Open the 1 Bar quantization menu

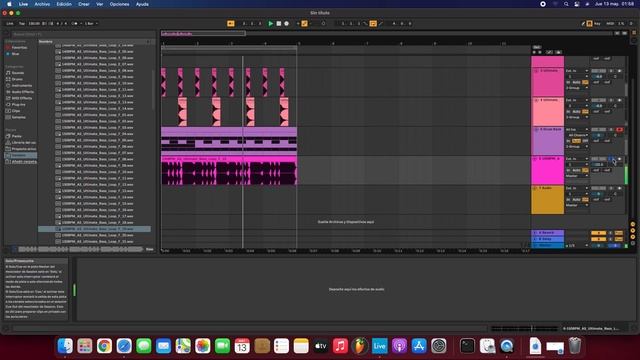pyautogui.click(x=91, y=24)
